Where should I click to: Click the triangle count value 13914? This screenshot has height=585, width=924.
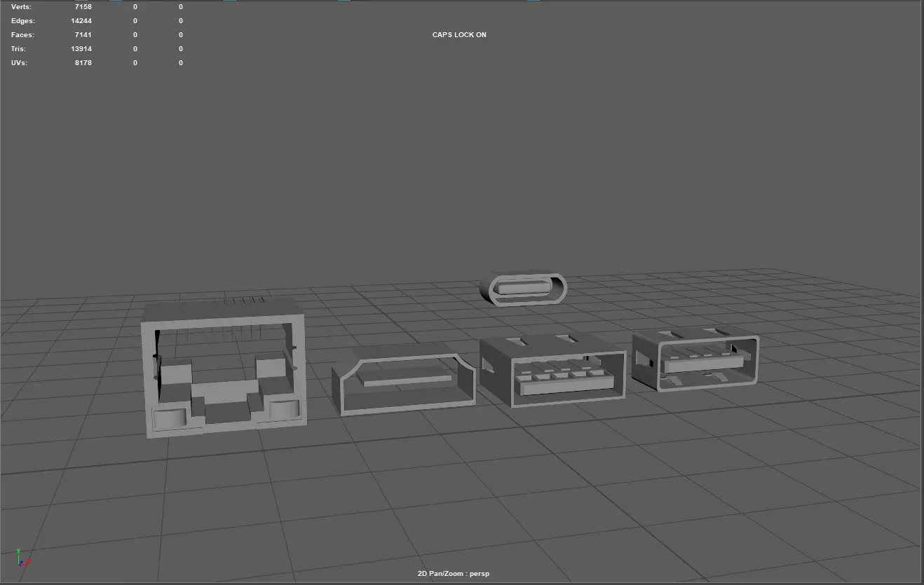click(81, 49)
